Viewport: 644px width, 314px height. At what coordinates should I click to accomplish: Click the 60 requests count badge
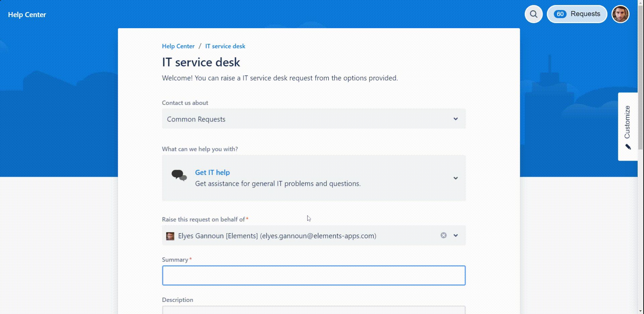coord(560,14)
